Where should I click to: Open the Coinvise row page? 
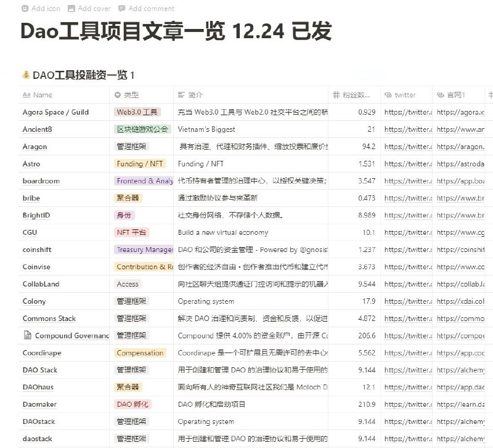point(36,267)
